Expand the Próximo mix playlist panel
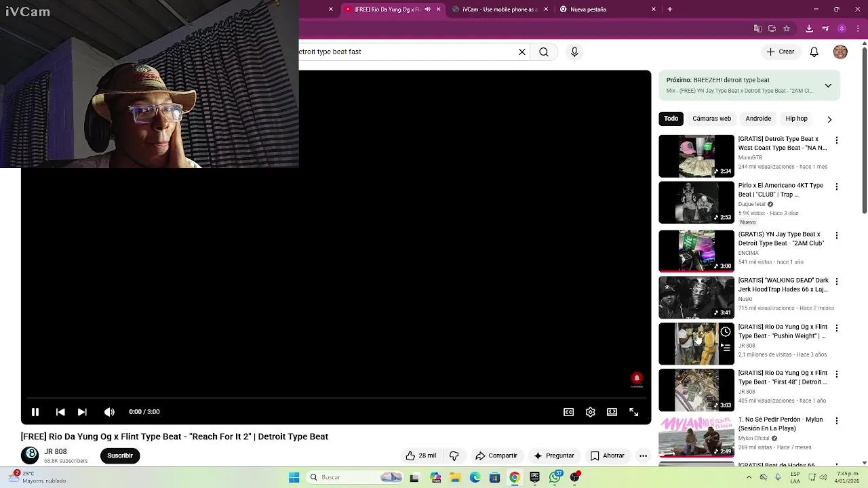The height and width of the screenshot is (488, 868). coord(828,85)
